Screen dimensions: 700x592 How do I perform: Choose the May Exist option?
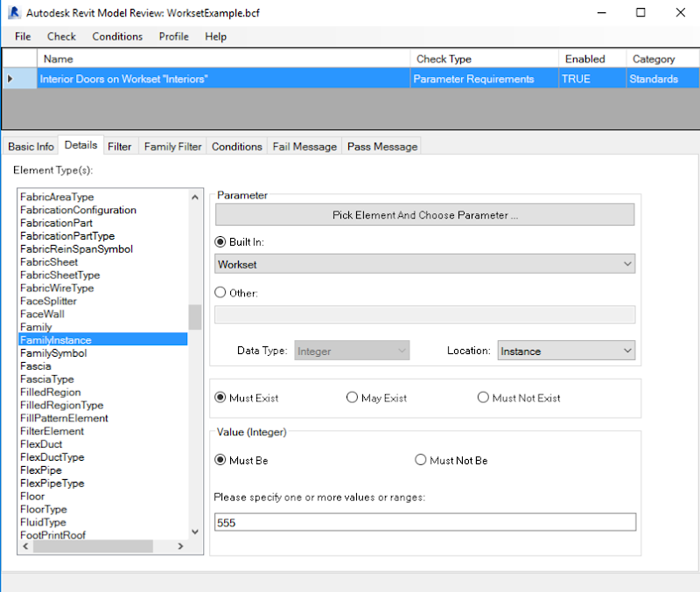[x=352, y=398]
